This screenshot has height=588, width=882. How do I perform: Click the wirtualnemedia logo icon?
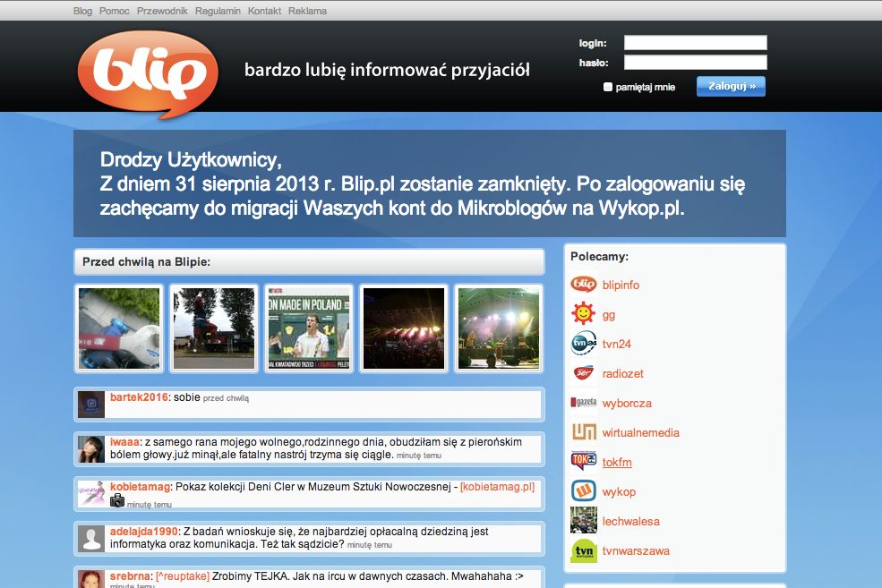coord(583,432)
